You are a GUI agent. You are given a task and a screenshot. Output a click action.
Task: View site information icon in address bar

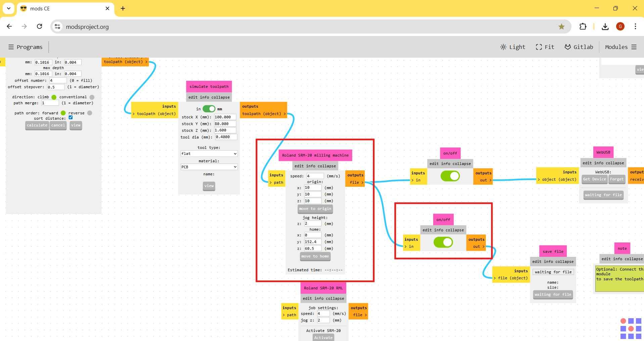(x=57, y=26)
